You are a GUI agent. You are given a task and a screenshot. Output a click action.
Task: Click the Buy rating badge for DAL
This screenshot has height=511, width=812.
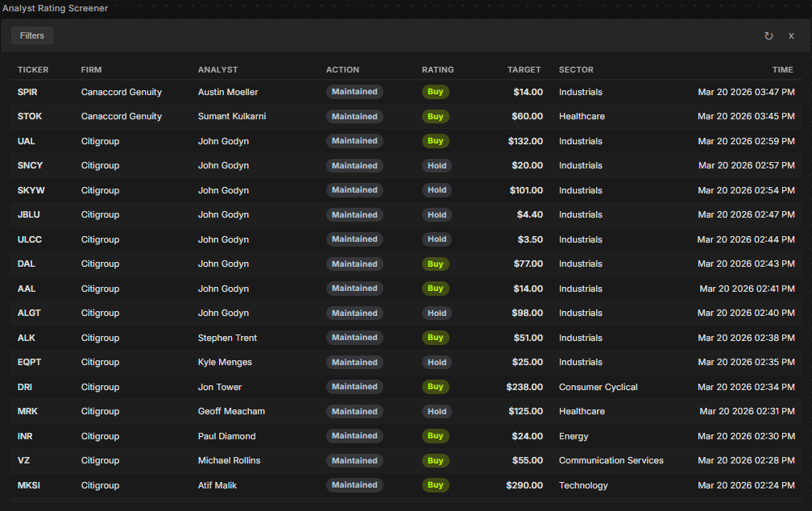tap(435, 264)
